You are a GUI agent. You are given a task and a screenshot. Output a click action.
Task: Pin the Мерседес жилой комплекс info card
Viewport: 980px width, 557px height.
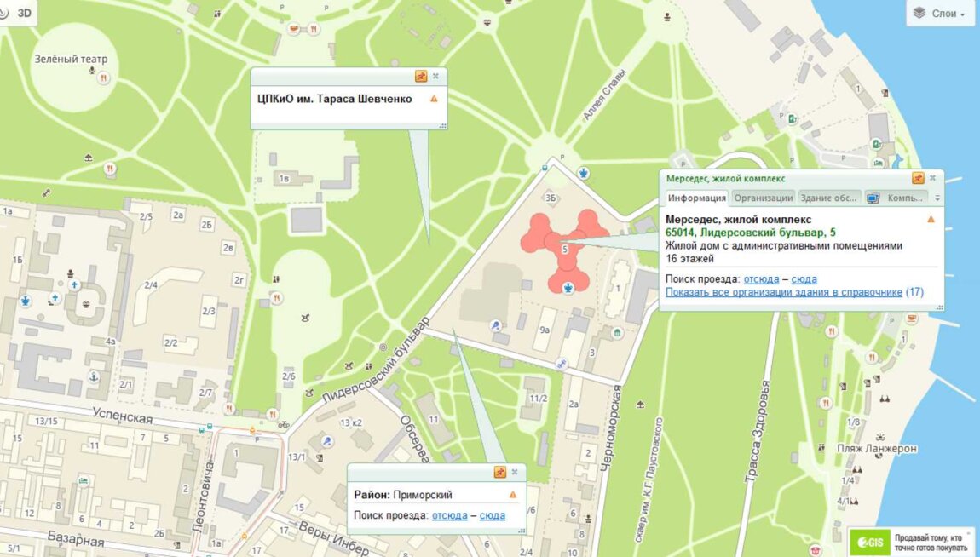click(x=918, y=178)
